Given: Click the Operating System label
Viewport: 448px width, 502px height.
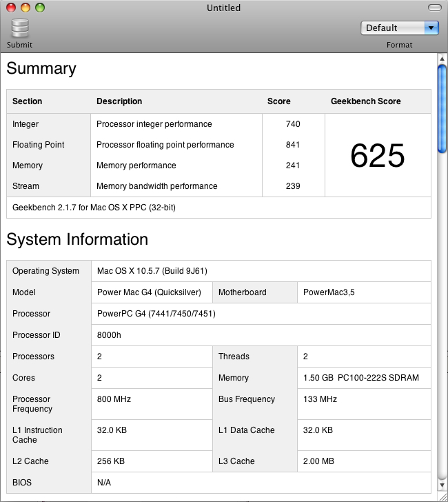Looking at the screenshot, I should (45, 271).
